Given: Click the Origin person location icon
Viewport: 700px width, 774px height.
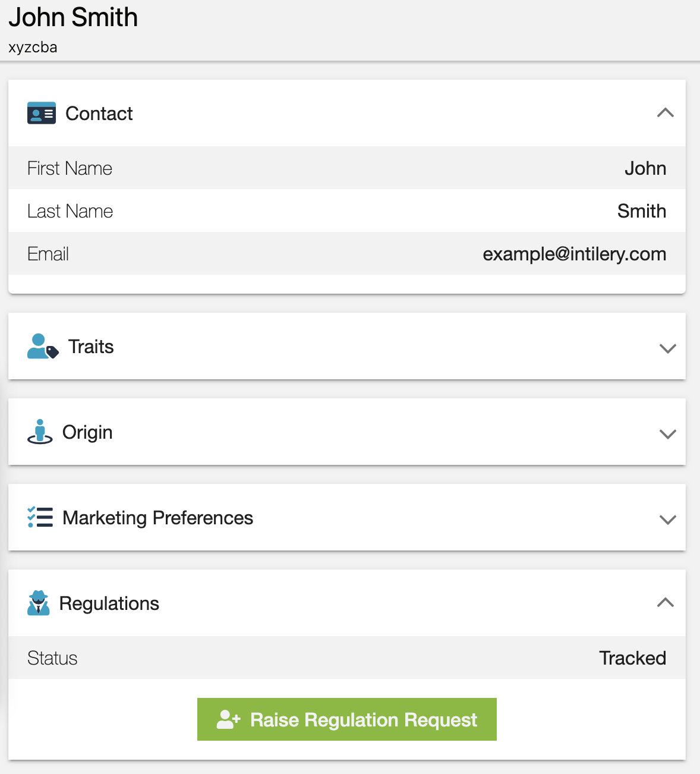Looking at the screenshot, I should 40,432.
